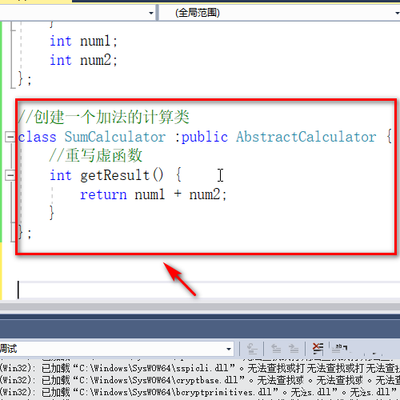Click the text 'int num2;'

pos(83,60)
